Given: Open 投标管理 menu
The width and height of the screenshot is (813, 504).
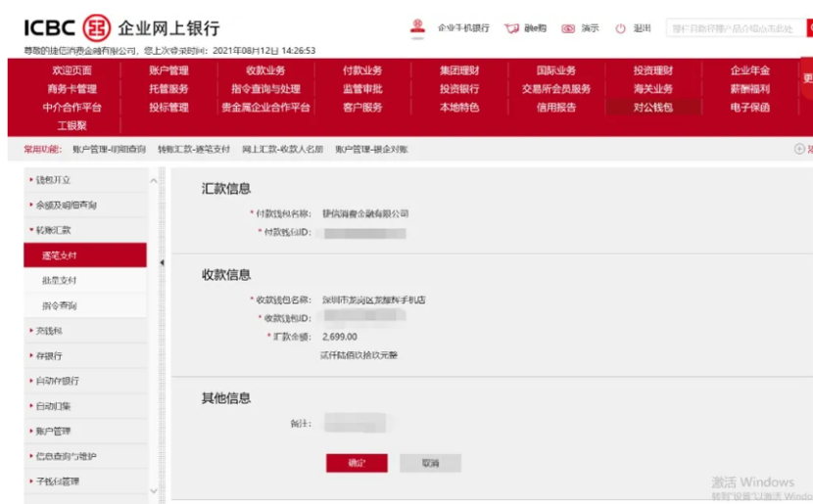Looking at the screenshot, I should pyautogui.click(x=168, y=108).
